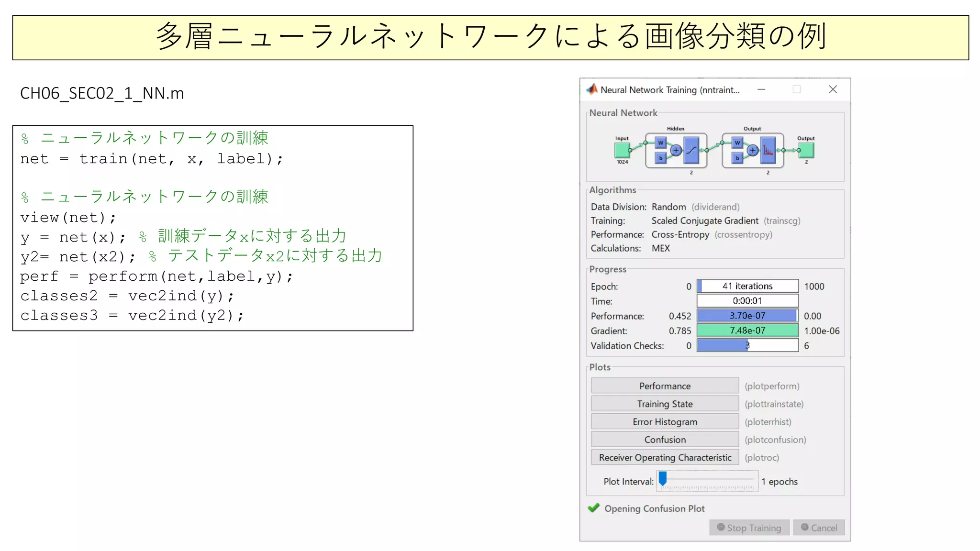The height and width of the screenshot is (551, 980).
Task: Click the gradient goal value 1.00e-06
Action: coord(822,331)
